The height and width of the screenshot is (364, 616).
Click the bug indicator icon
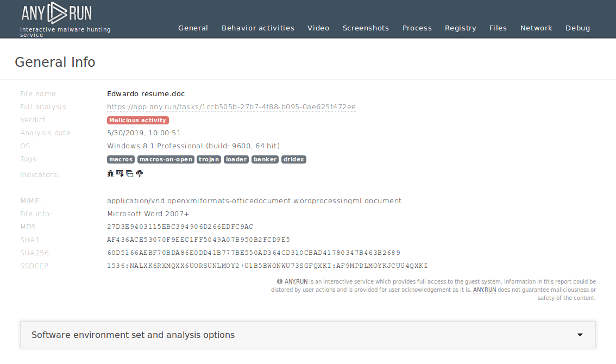point(111,174)
